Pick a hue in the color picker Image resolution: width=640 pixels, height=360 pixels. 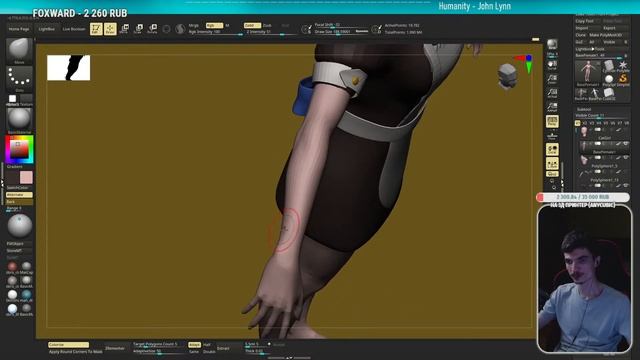(x=19, y=150)
